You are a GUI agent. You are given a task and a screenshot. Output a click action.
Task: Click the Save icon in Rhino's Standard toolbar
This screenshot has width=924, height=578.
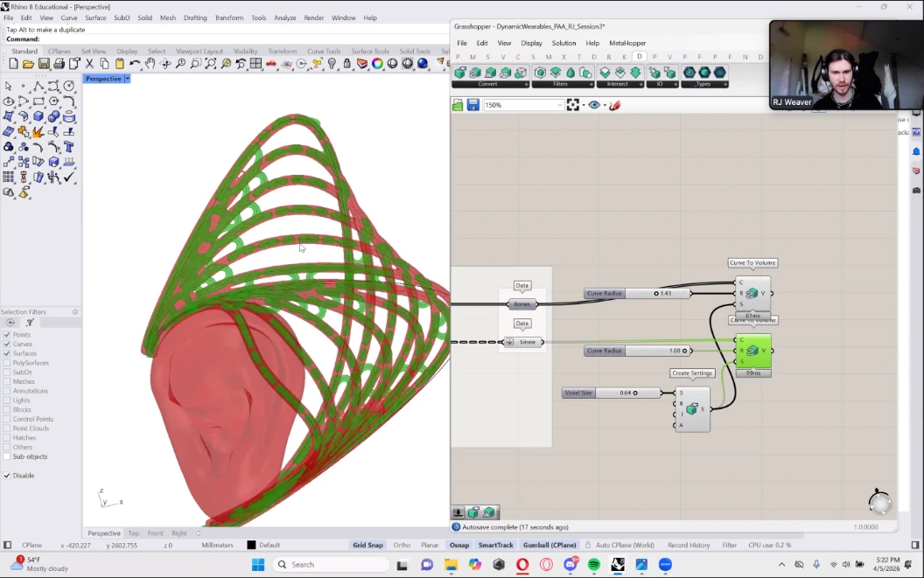pyautogui.click(x=44, y=64)
